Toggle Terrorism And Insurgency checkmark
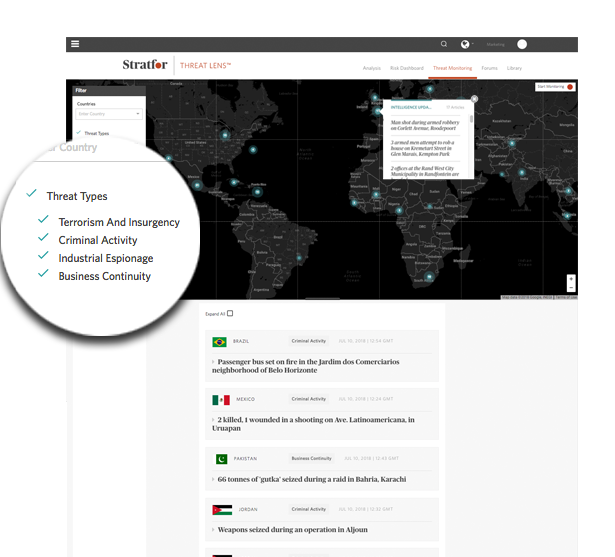The image size is (615, 557). pyautogui.click(x=43, y=219)
